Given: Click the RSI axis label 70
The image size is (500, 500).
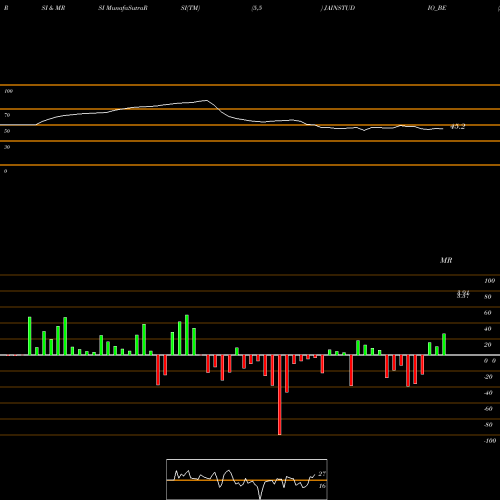Looking at the screenshot, I should click(x=7, y=115).
